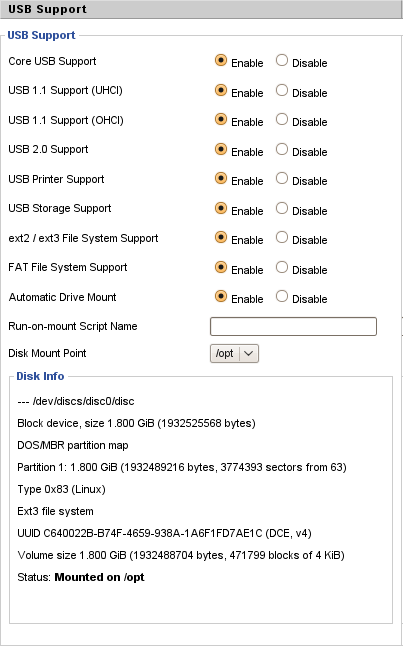Enable USB 1.1 Support (OHCI)
The width and height of the screenshot is (403, 646).
(x=221, y=119)
